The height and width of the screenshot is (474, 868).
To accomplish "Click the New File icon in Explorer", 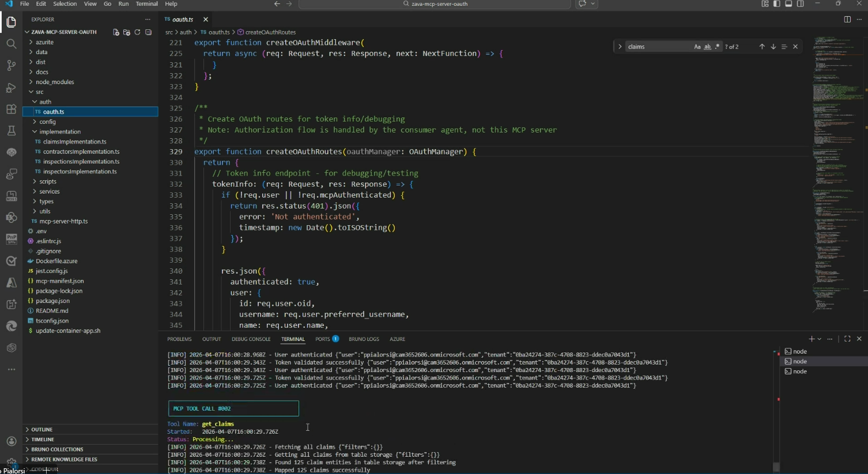I will click(x=116, y=32).
